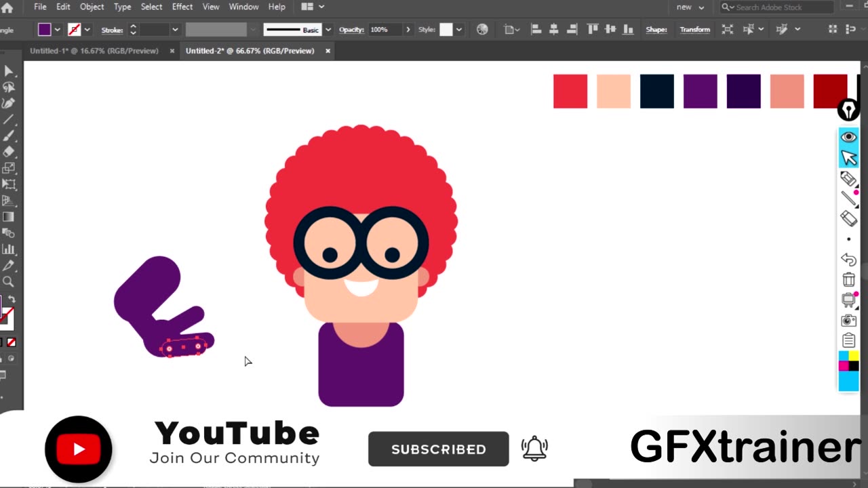
Task: Open the Style dropdown arrow
Action: 459,29
